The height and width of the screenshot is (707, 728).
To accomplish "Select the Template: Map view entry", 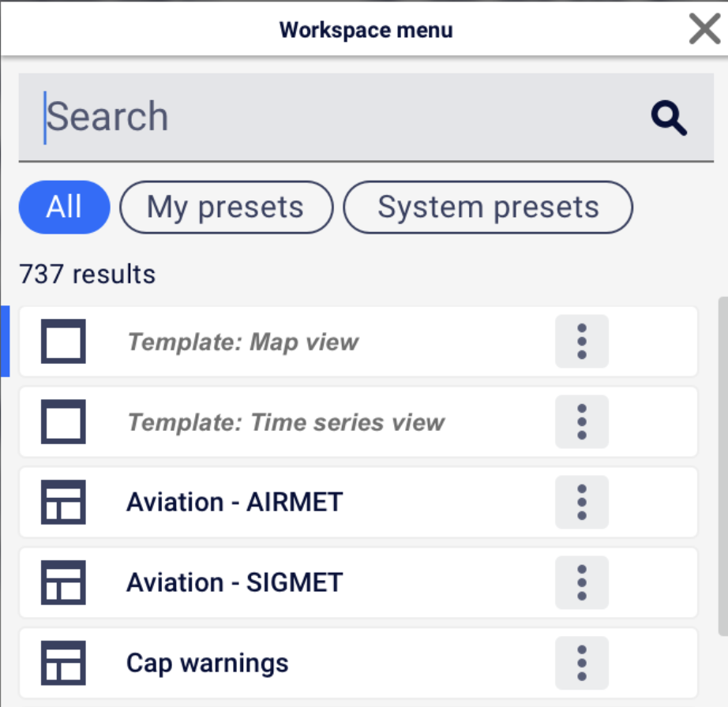I will coord(358,341).
